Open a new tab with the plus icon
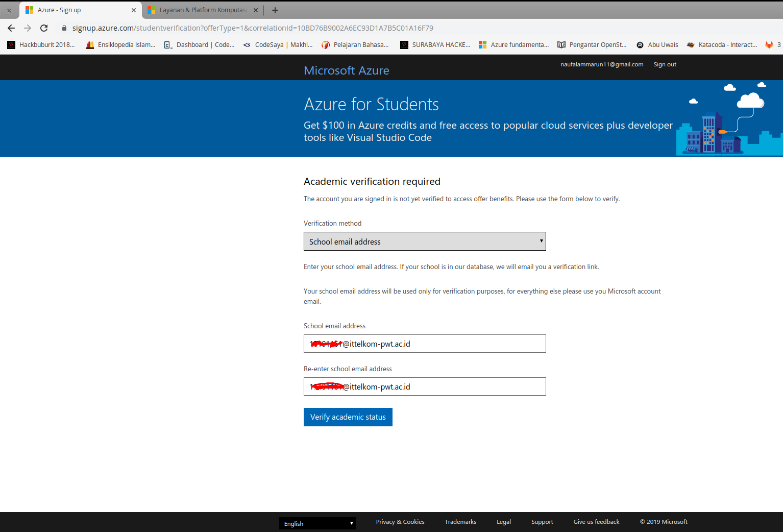 275,10
